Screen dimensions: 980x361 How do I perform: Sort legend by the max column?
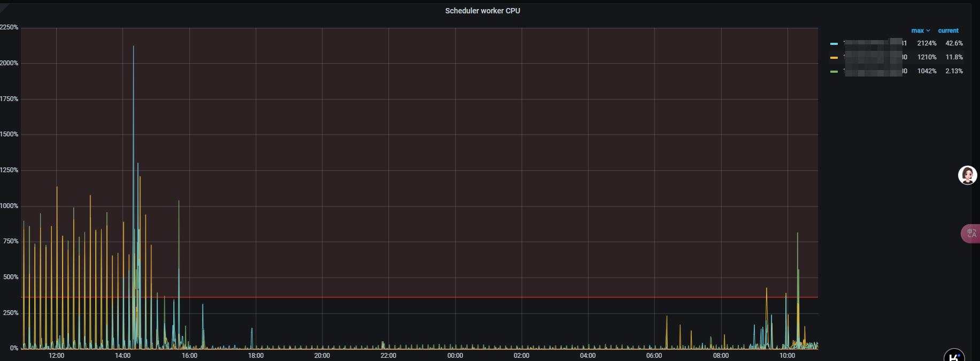tap(921, 30)
